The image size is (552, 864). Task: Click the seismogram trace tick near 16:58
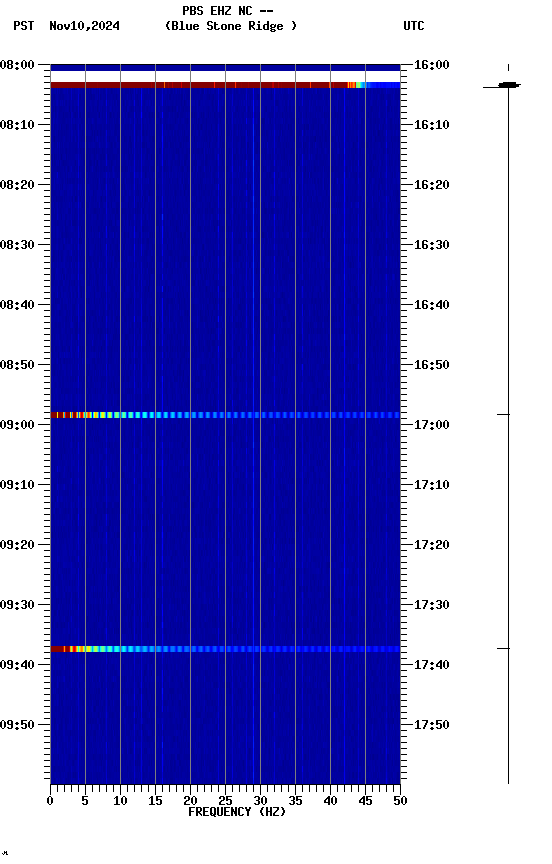pyautogui.click(x=504, y=414)
